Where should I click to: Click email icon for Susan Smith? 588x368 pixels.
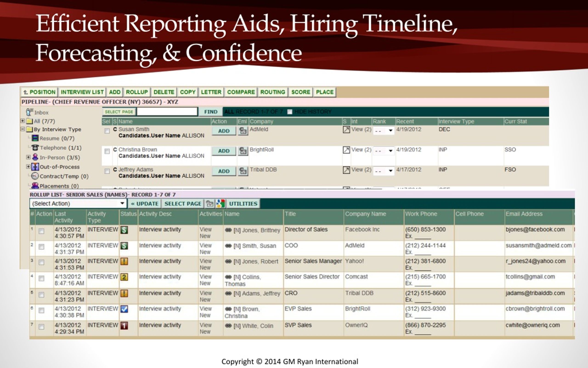click(x=243, y=131)
